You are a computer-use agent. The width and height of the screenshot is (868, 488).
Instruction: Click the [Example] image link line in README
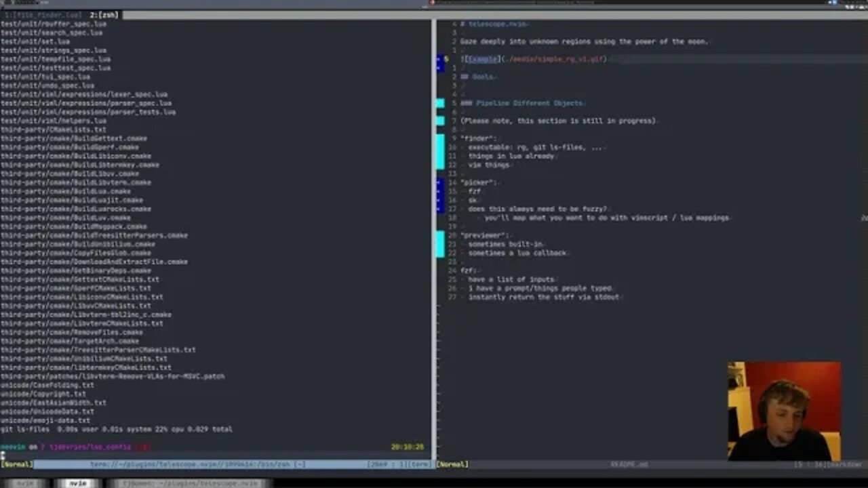click(534, 59)
